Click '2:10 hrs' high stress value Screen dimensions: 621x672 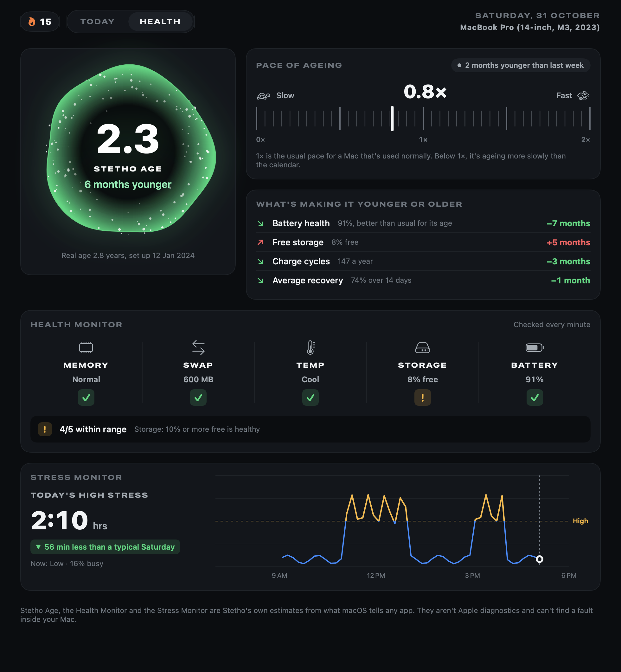(69, 520)
